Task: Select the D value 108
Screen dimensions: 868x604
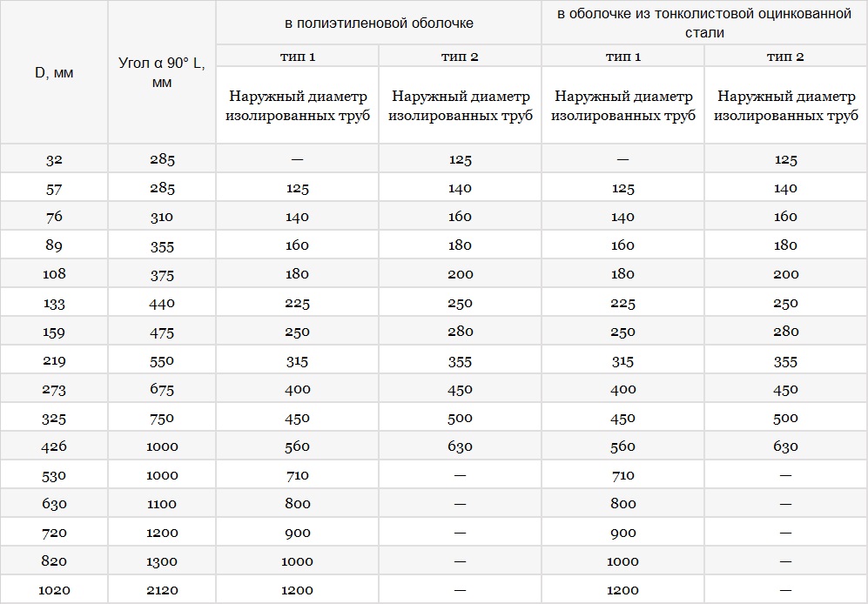Action: pyautogui.click(x=54, y=273)
